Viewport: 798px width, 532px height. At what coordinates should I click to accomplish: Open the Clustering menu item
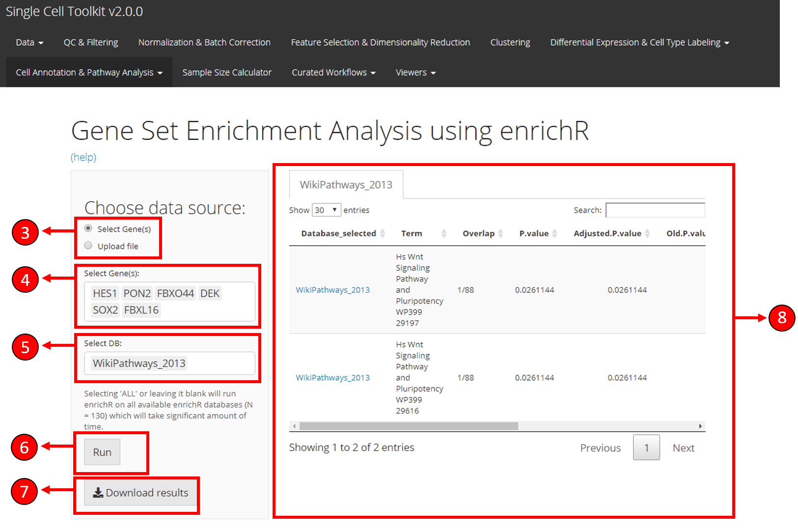(x=510, y=43)
